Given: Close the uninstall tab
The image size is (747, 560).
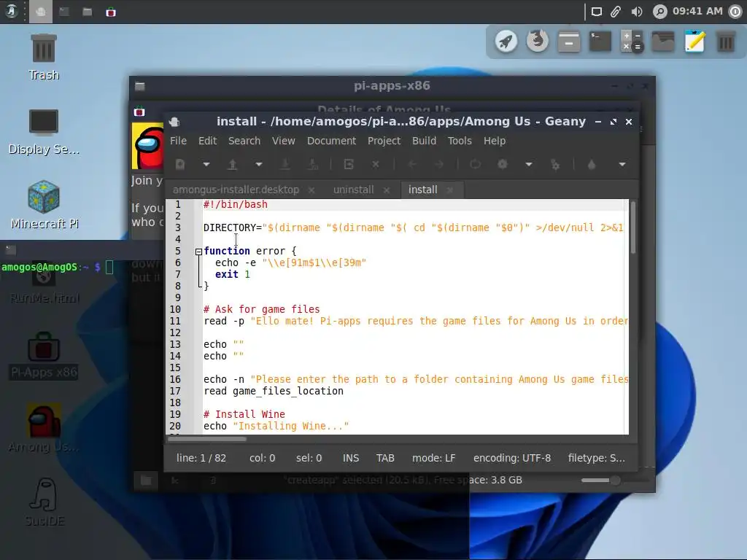Looking at the screenshot, I should click(x=387, y=190).
